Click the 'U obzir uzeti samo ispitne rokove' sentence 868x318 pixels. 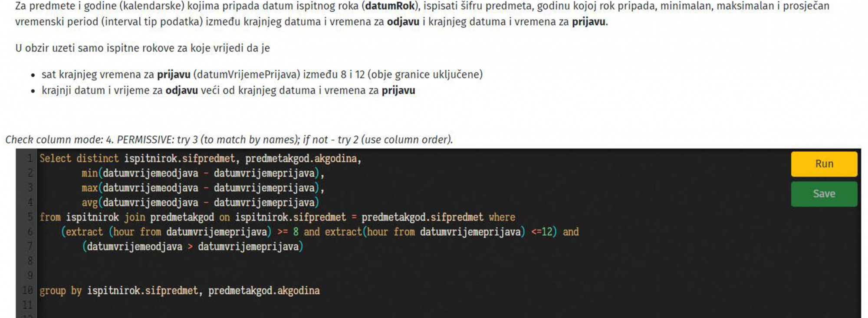click(142, 48)
